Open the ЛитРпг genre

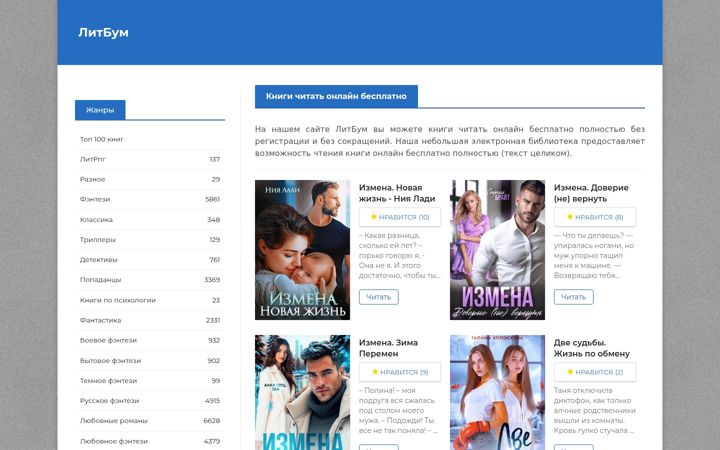[93, 159]
